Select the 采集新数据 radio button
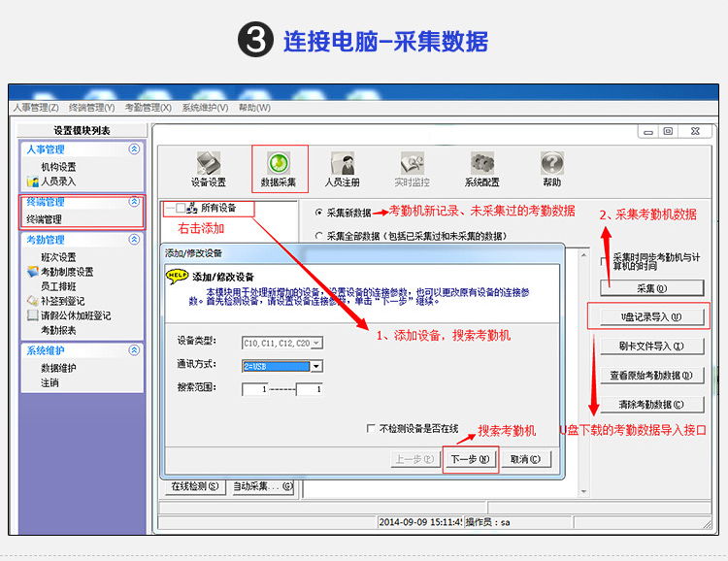 319,212
